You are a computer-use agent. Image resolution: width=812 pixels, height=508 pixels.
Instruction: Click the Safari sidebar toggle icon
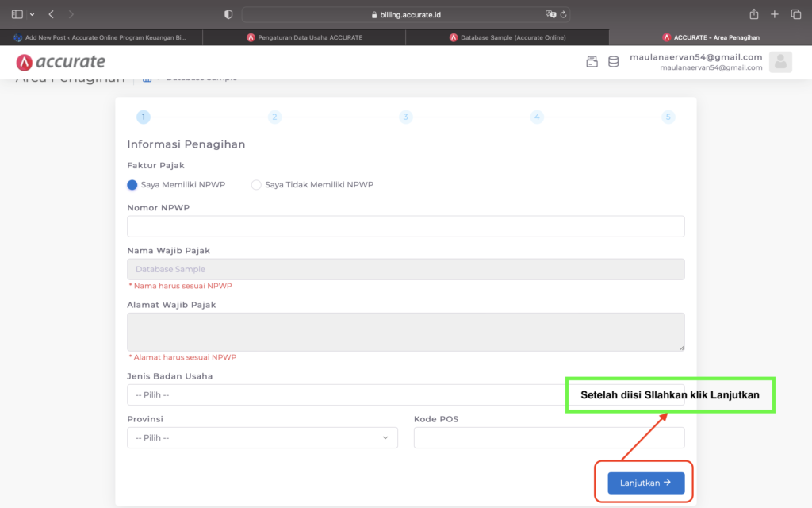click(x=17, y=14)
